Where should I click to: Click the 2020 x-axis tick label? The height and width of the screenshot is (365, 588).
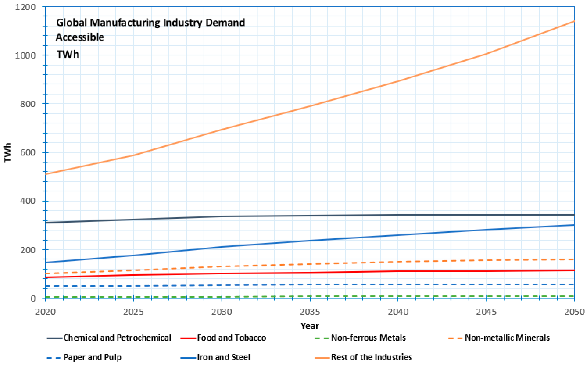[45, 312]
